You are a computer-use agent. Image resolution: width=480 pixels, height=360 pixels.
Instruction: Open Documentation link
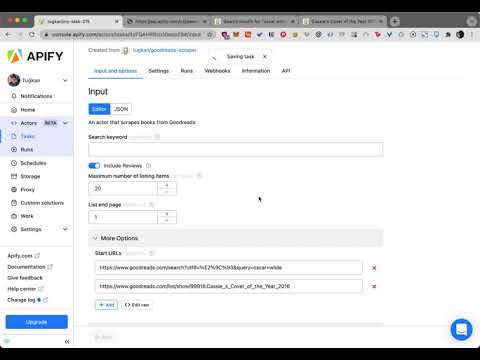(30, 267)
